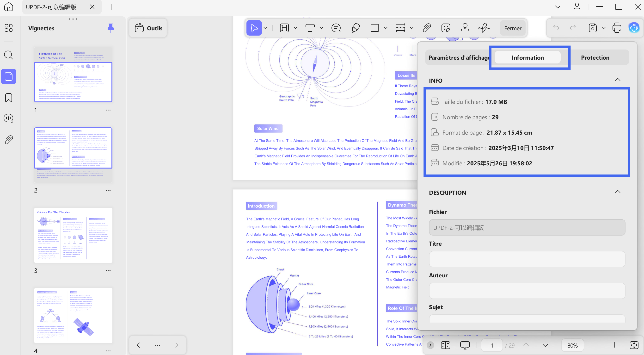Open the comments list sidebar icon
The image size is (644, 355).
[x=9, y=118]
